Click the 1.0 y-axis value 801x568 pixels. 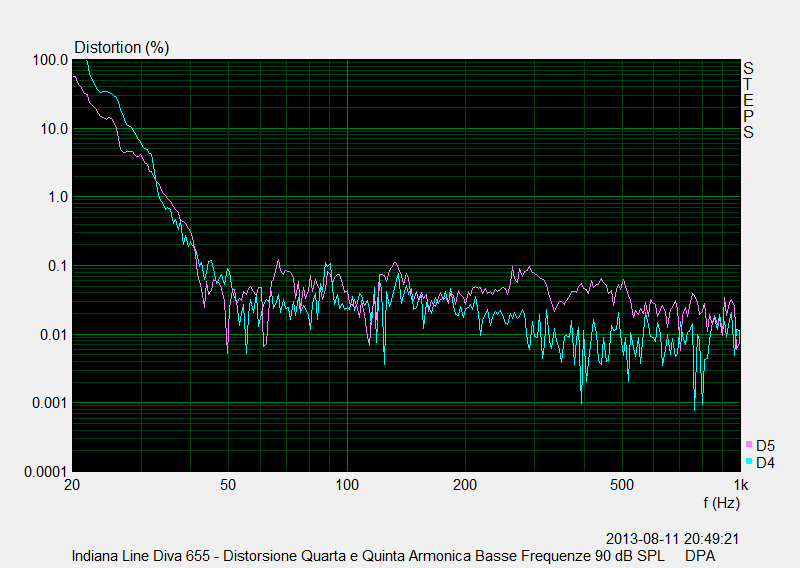58,197
